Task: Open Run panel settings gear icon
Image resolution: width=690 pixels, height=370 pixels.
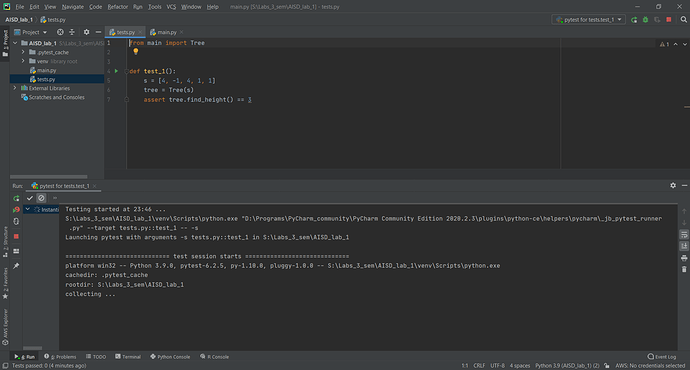Action: (x=673, y=186)
